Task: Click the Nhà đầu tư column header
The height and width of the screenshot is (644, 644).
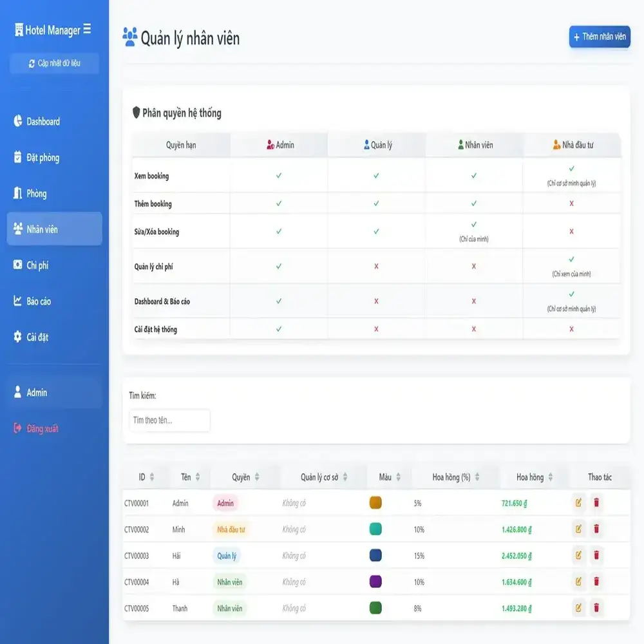Action: click(574, 145)
